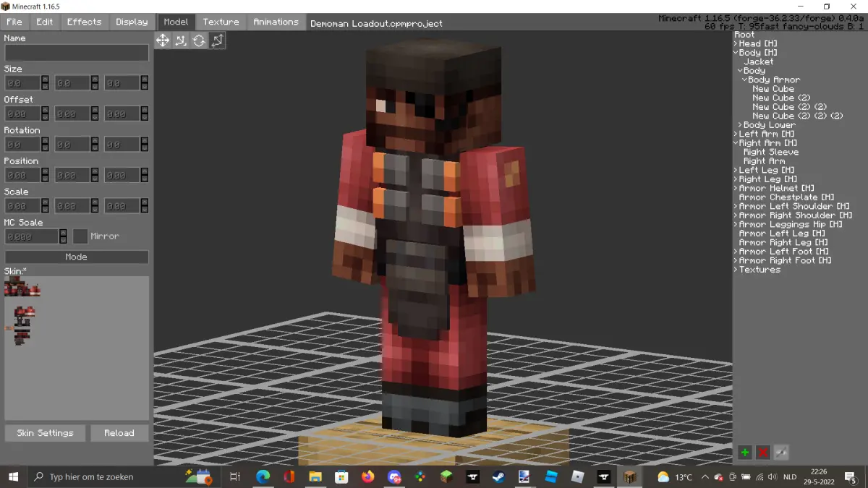Open the Effects menu
The width and height of the screenshot is (868, 488).
click(x=85, y=22)
